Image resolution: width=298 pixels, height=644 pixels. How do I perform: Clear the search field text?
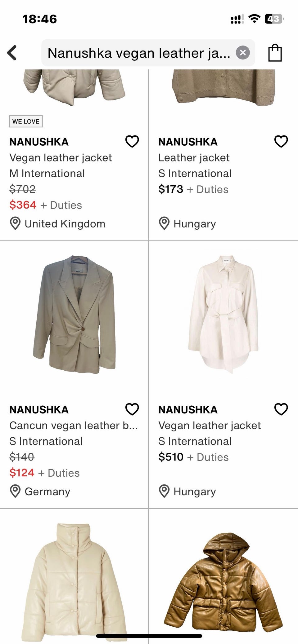[243, 53]
